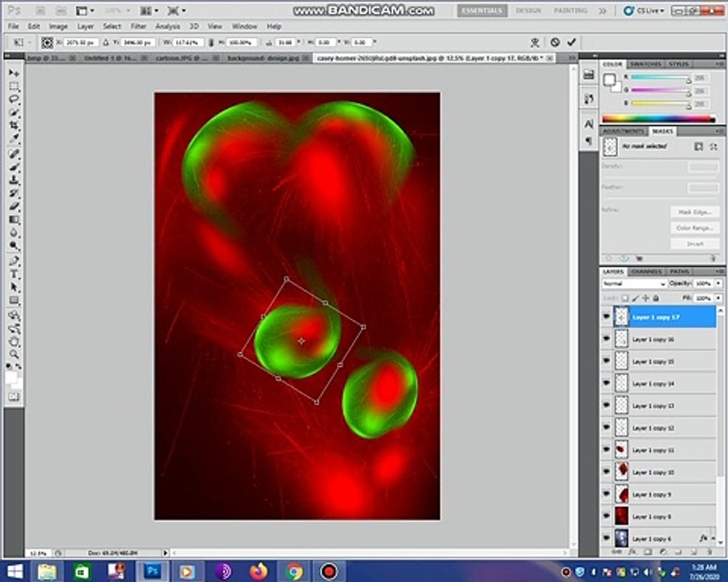Toggle visibility of Layer 1 copy 13
The width and height of the screenshot is (728, 582).
607,405
